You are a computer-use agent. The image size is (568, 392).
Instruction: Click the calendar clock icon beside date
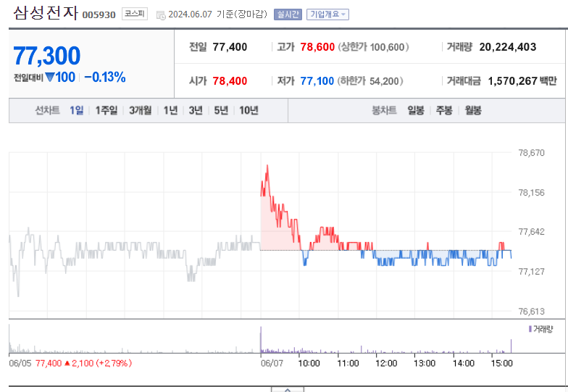161,14
